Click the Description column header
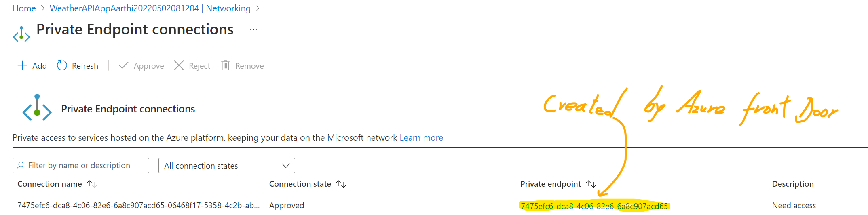This screenshot has width=868, height=215. [x=792, y=184]
